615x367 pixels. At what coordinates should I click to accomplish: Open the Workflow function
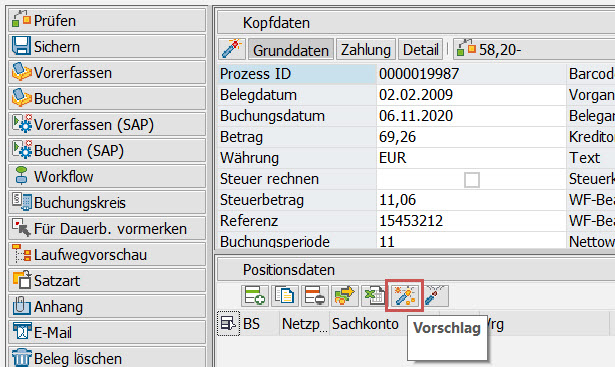[107, 176]
